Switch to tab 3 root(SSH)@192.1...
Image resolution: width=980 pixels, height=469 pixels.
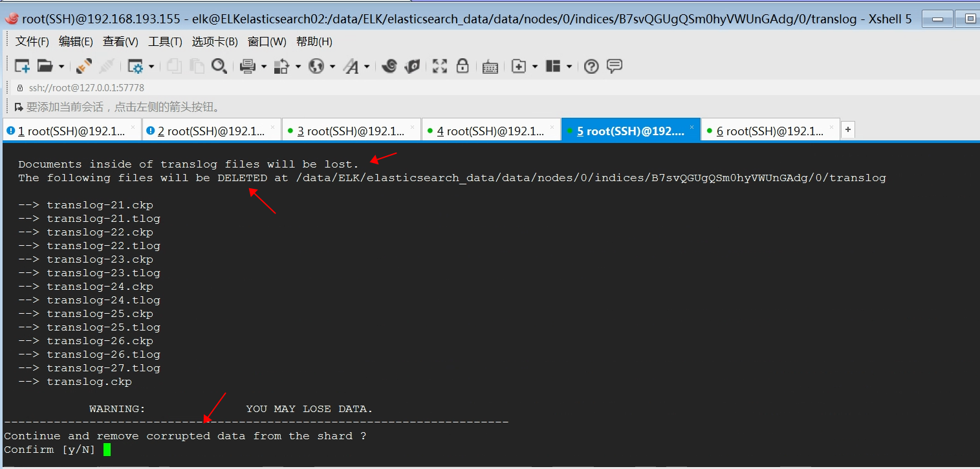(x=351, y=131)
